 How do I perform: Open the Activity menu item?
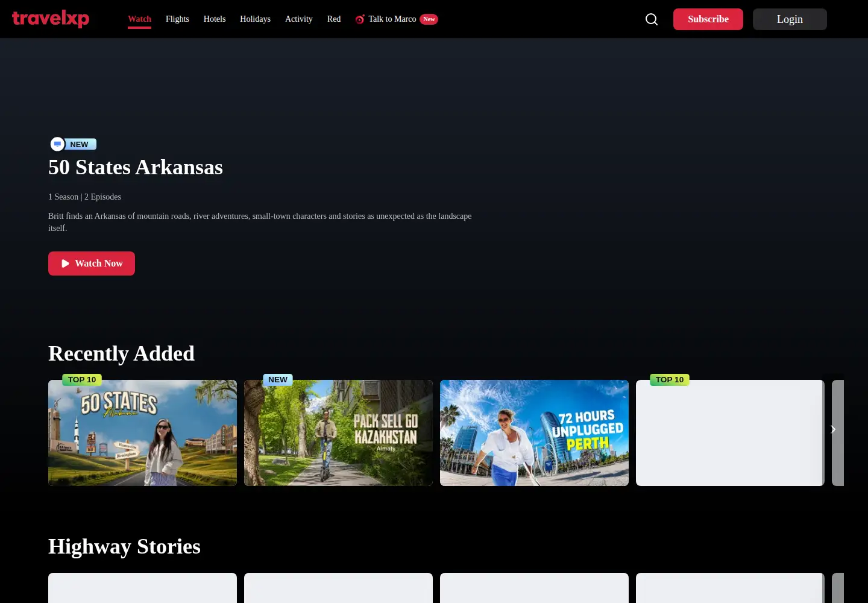click(x=299, y=19)
